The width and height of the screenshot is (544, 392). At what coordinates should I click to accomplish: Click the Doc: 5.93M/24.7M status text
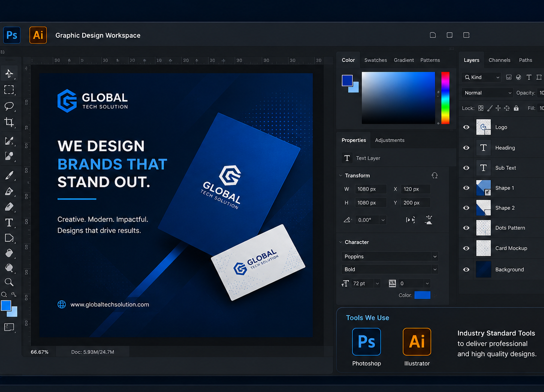pos(93,352)
